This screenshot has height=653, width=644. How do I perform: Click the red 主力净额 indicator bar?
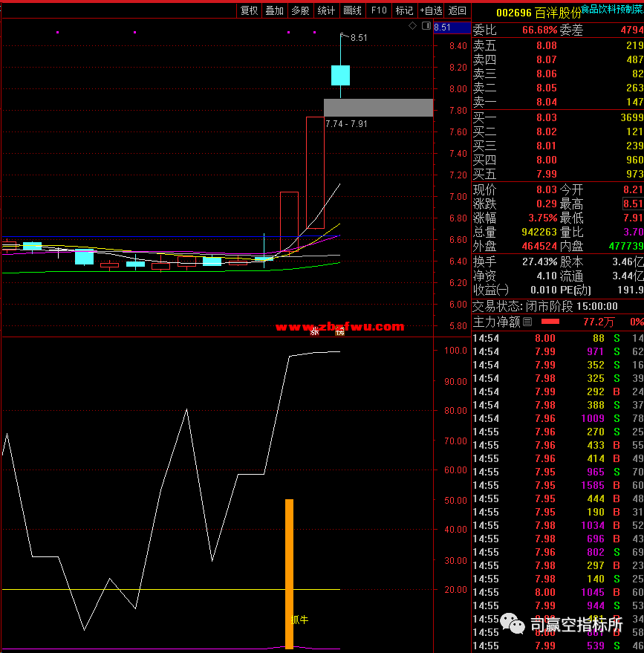tap(550, 322)
